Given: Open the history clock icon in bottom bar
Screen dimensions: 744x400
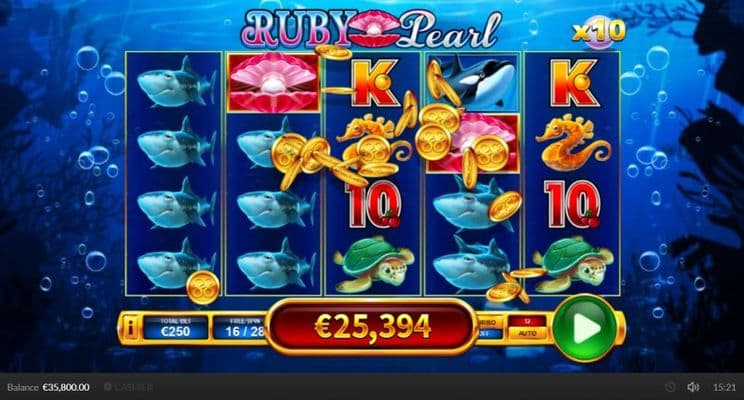Looking at the screenshot, I should tap(670, 387).
